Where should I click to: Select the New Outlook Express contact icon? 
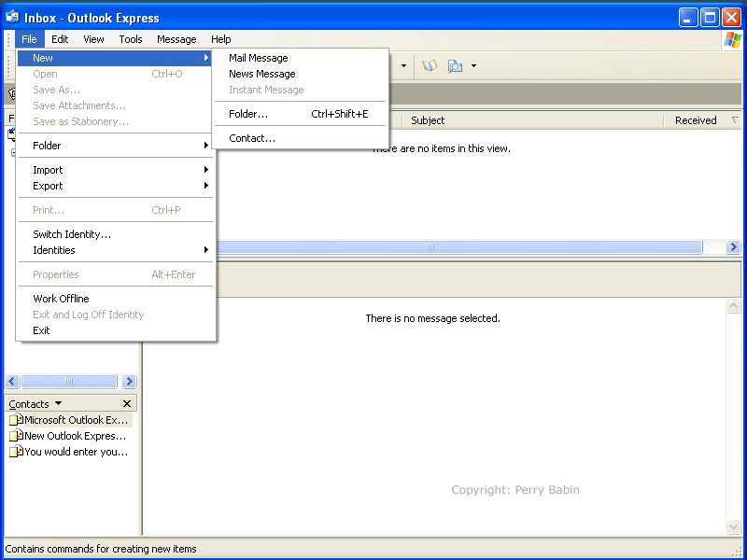pos(16,436)
